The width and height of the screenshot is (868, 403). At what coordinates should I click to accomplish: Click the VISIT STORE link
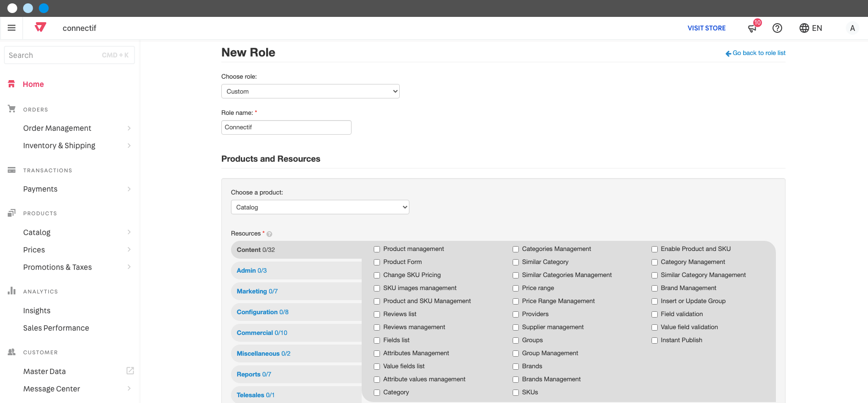coord(706,28)
